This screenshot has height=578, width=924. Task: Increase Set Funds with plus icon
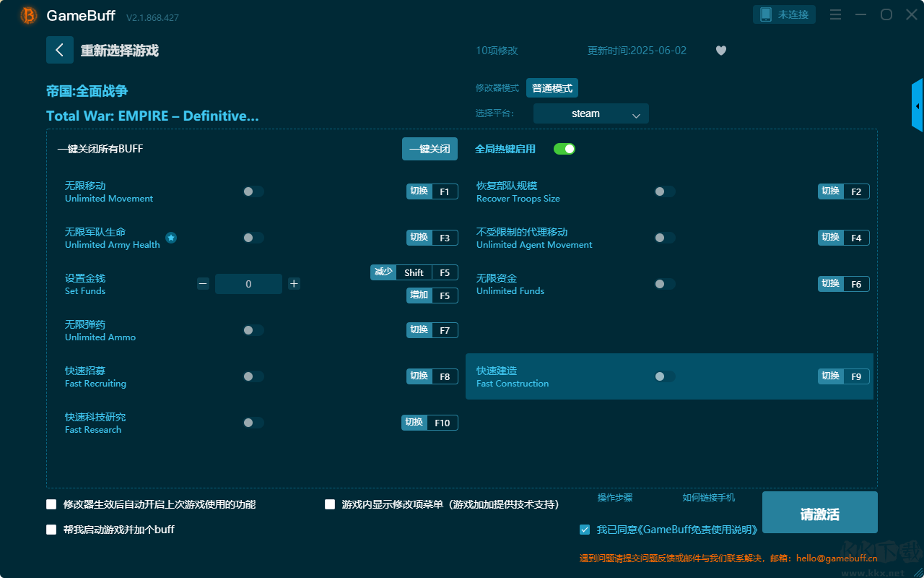294,284
